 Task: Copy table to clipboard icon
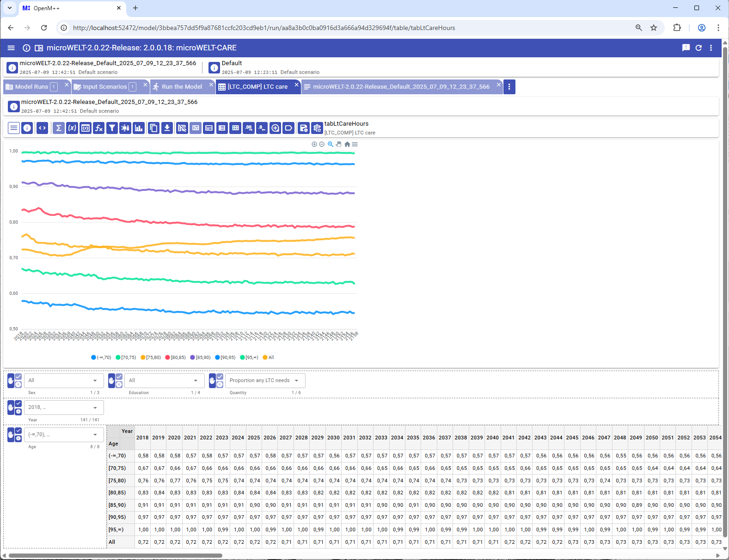click(154, 128)
